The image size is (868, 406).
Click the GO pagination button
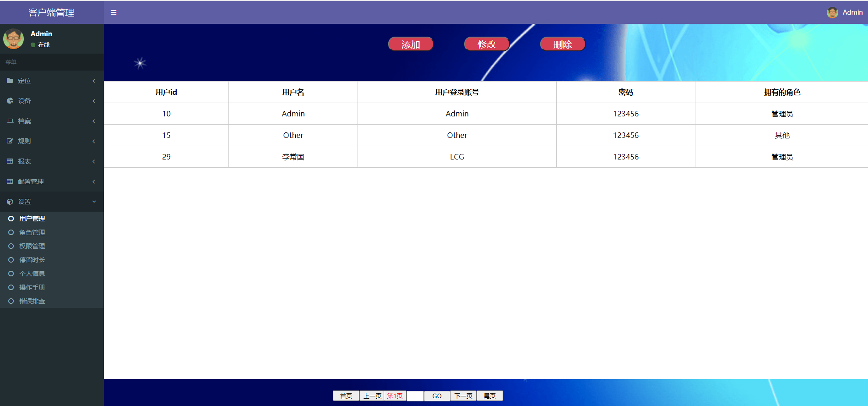pos(437,396)
